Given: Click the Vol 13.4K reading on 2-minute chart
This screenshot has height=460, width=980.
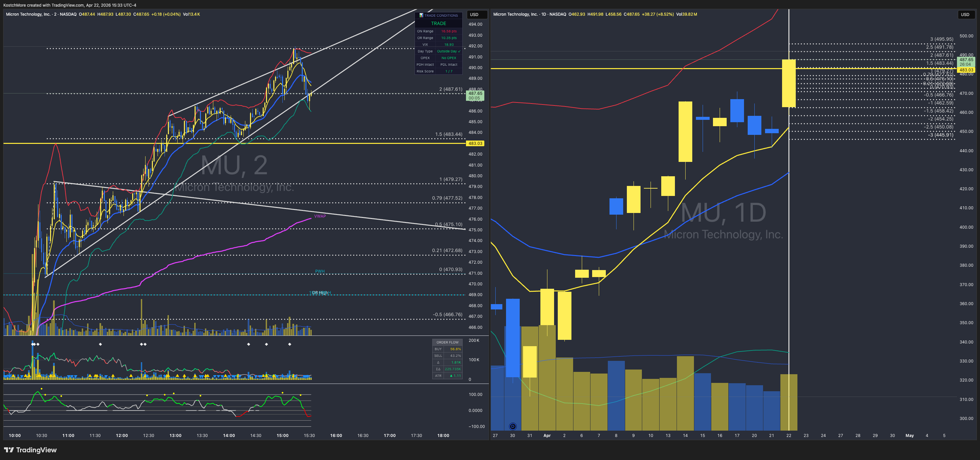Looking at the screenshot, I should click(x=191, y=14).
